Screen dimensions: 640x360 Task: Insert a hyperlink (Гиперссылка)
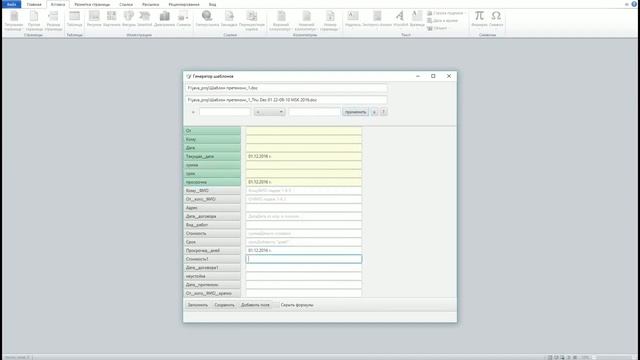pyautogui.click(x=207, y=19)
